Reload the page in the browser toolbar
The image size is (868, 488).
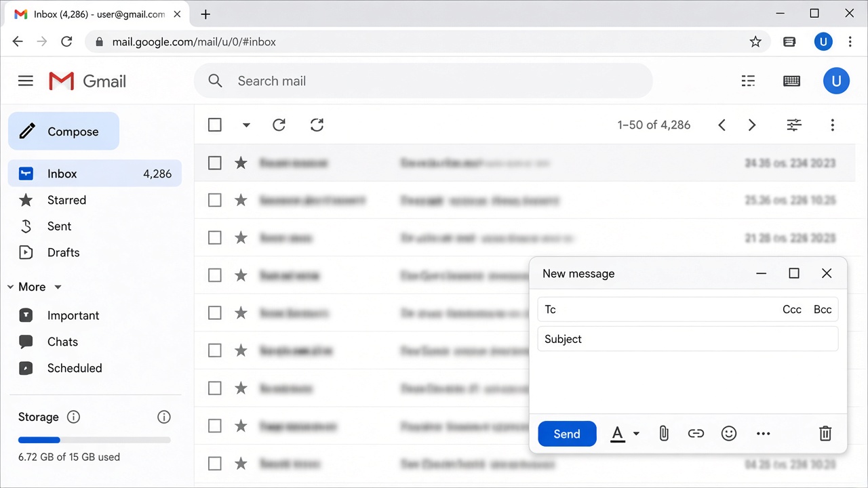66,42
